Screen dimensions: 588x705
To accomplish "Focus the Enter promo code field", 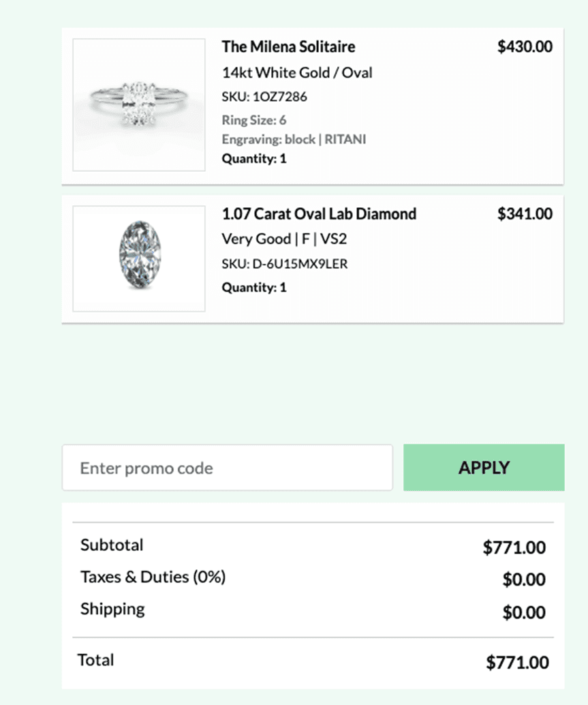I will pos(227,468).
